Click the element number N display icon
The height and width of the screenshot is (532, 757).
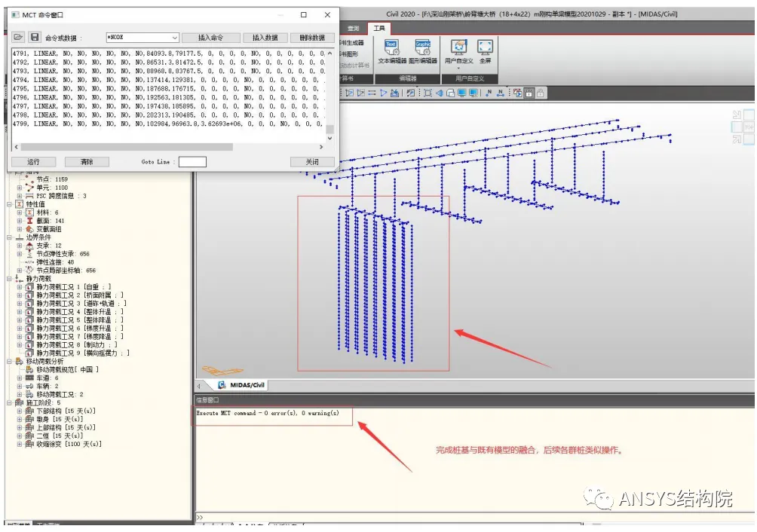(x=500, y=93)
